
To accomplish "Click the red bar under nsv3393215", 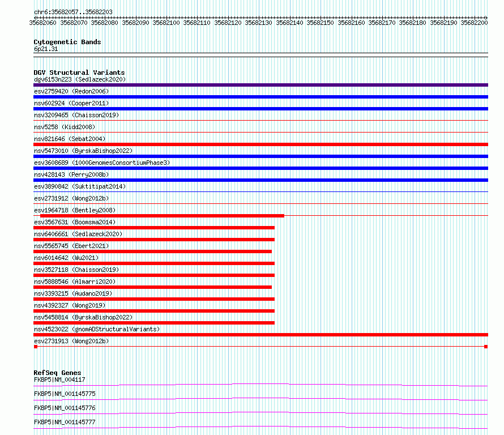I will 154,299.
